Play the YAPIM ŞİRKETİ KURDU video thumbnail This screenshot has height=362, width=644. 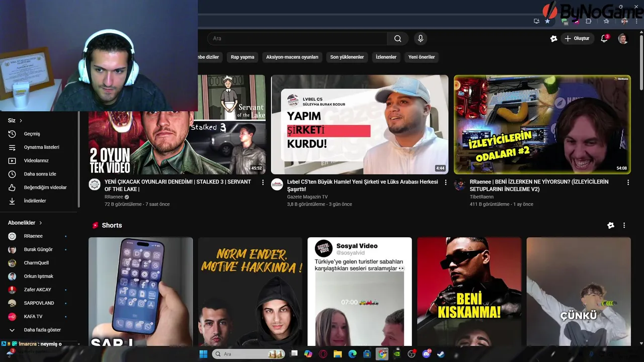(x=360, y=125)
